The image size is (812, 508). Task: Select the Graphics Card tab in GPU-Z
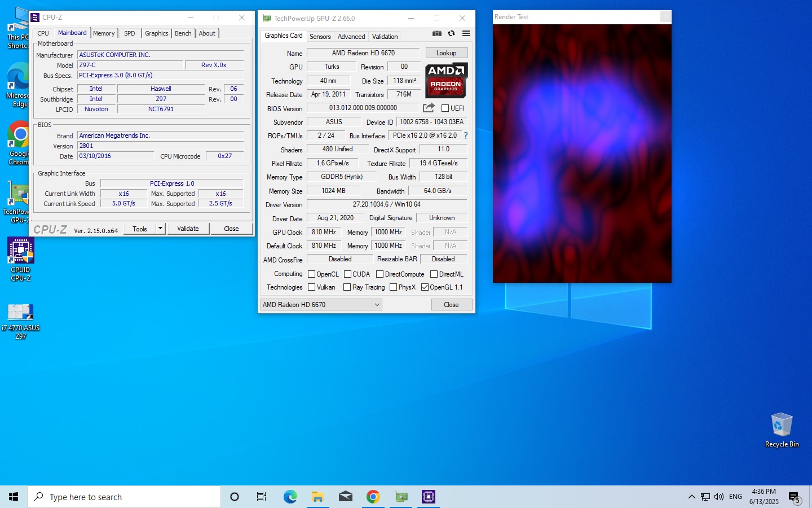pos(284,36)
